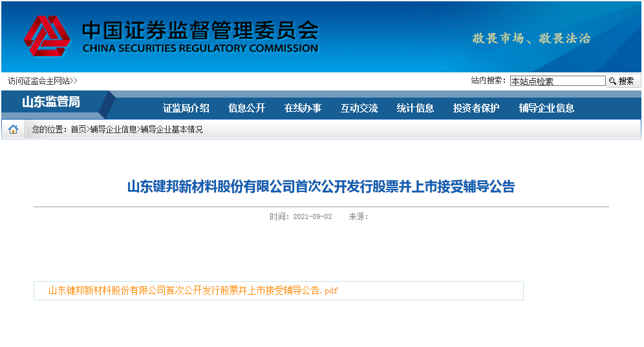Go to the 信息公开 menu
Viewport: 644px width, 347px height.
click(x=247, y=108)
